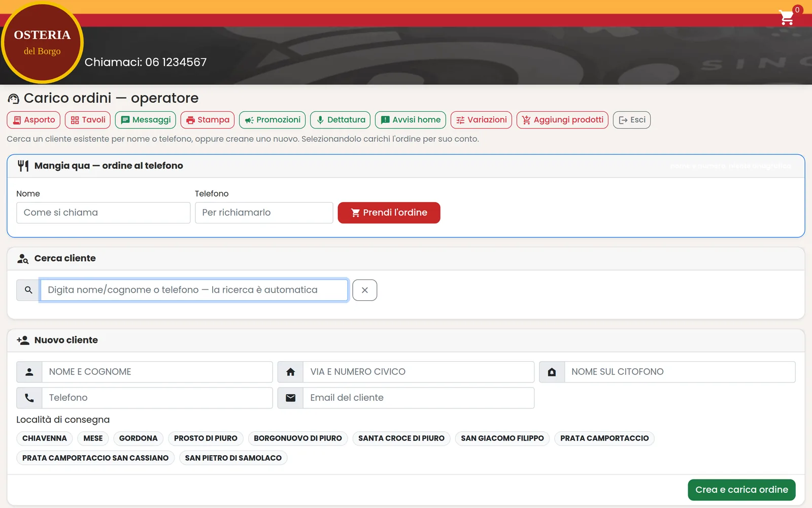Click the house icon beside Via field

290,372
